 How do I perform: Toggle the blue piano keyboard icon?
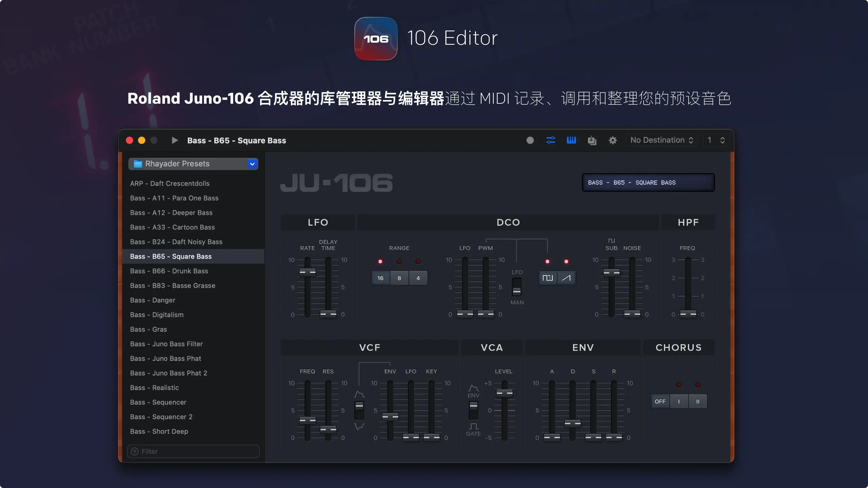571,140
